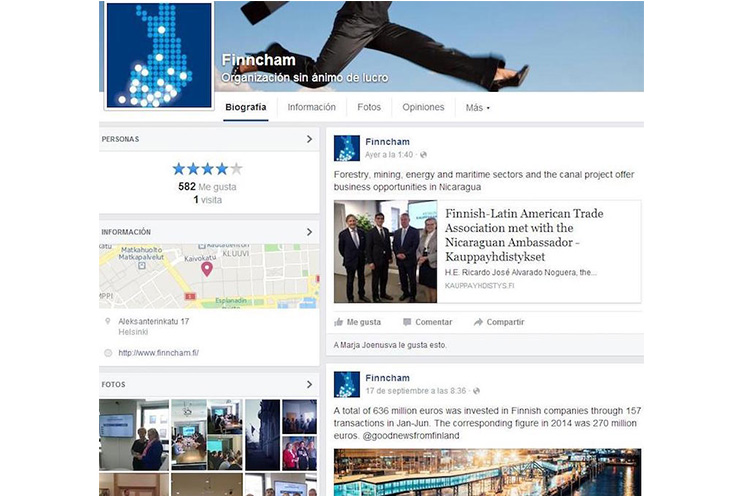Click the 17 de septiembre a las 8:36 timestamp
744x496 pixels.
tap(416, 391)
